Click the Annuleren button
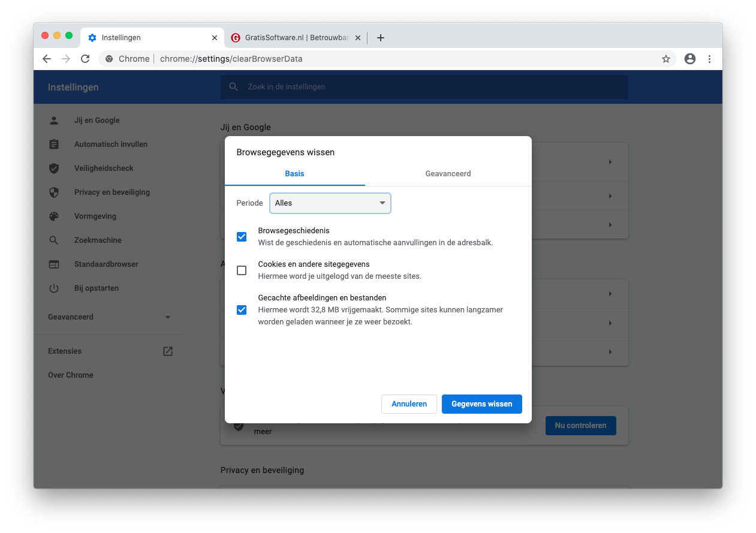The image size is (756, 533). tap(409, 404)
